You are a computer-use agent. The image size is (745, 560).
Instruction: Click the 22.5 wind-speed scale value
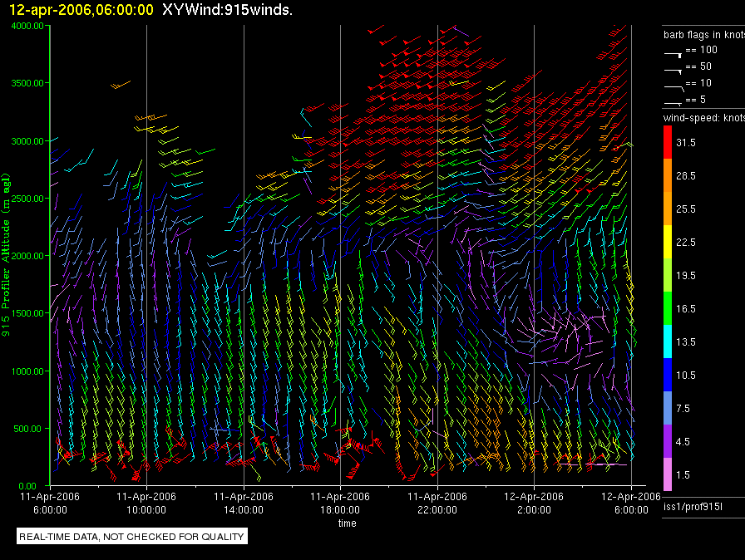686,243
